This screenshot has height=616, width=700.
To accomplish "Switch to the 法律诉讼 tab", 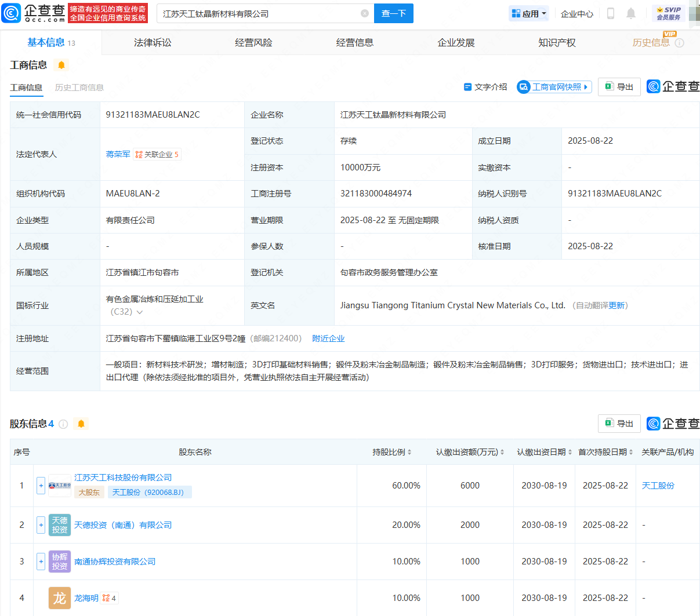I will click(x=153, y=42).
